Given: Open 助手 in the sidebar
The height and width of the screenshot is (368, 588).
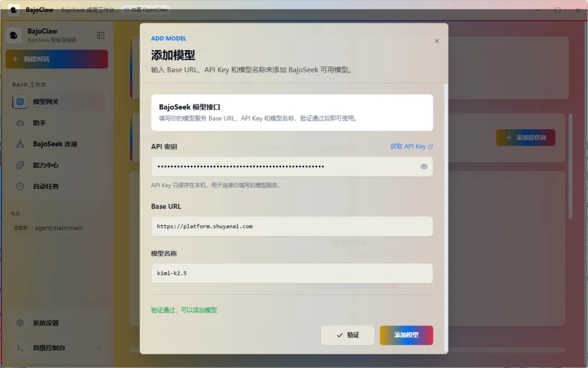Looking at the screenshot, I should 57,123.
